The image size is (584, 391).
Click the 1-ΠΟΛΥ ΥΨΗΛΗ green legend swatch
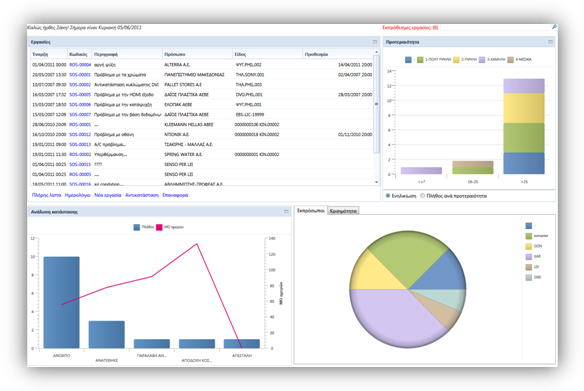click(x=420, y=60)
